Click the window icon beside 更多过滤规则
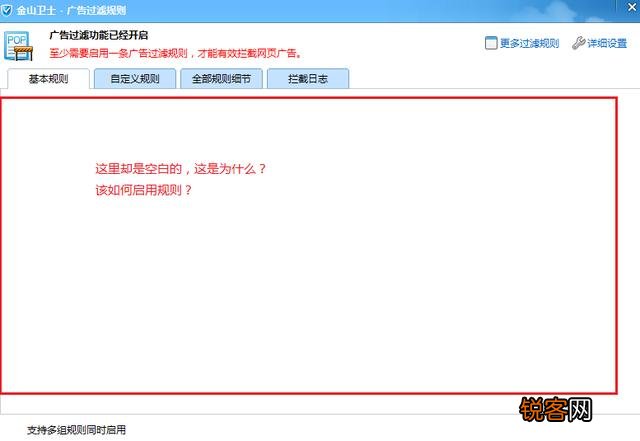 coord(491,43)
